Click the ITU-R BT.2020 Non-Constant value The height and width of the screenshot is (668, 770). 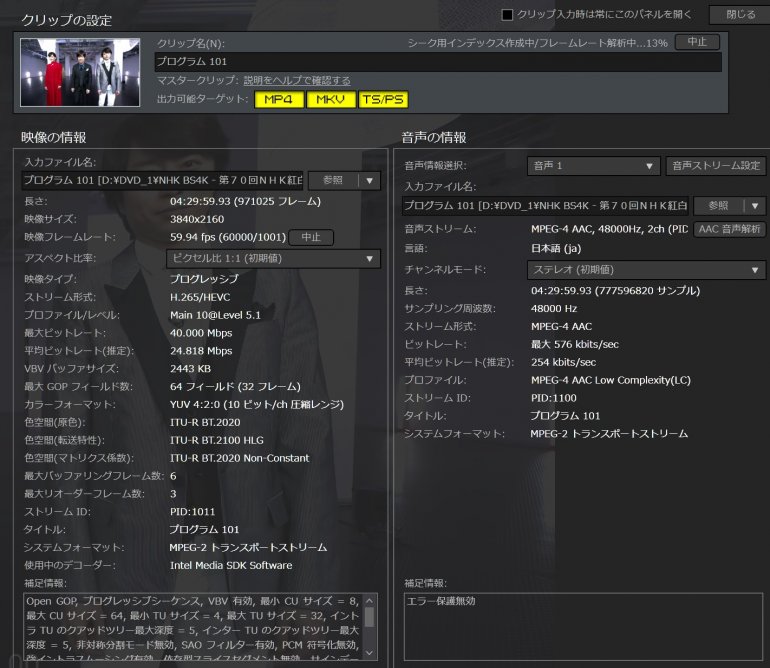point(240,458)
